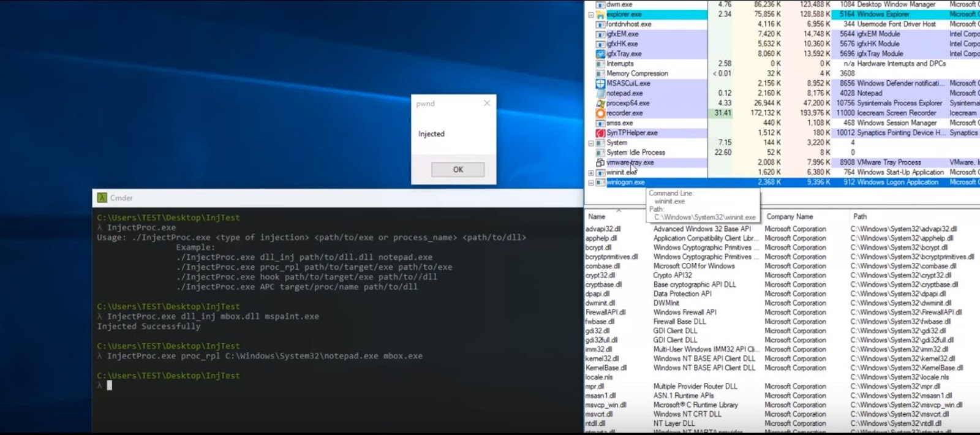Sort DLL list by Name column
The image size is (980, 435).
tap(597, 216)
